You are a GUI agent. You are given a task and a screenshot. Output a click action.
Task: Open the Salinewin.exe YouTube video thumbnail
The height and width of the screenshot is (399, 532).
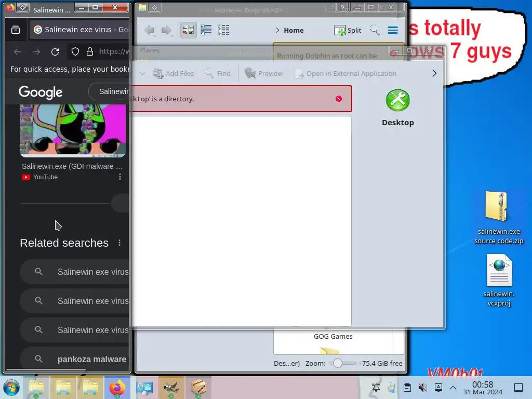coord(73,130)
